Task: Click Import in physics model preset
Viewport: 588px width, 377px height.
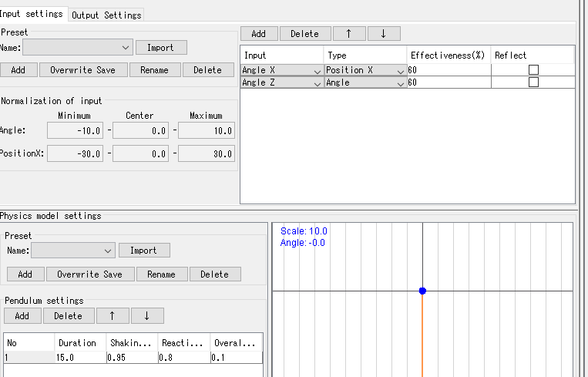Action: (x=144, y=251)
